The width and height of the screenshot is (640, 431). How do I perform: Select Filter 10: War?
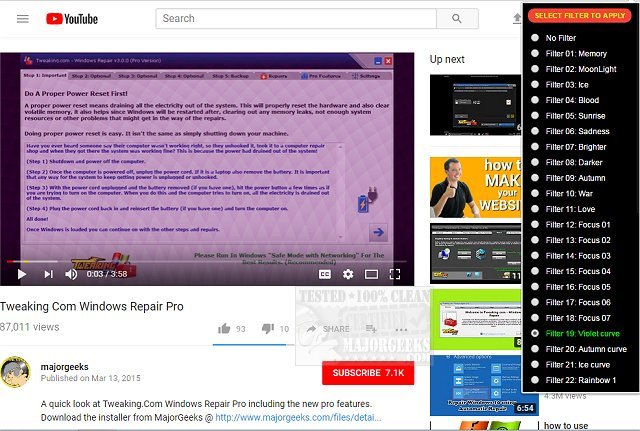(x=562, y=193)
